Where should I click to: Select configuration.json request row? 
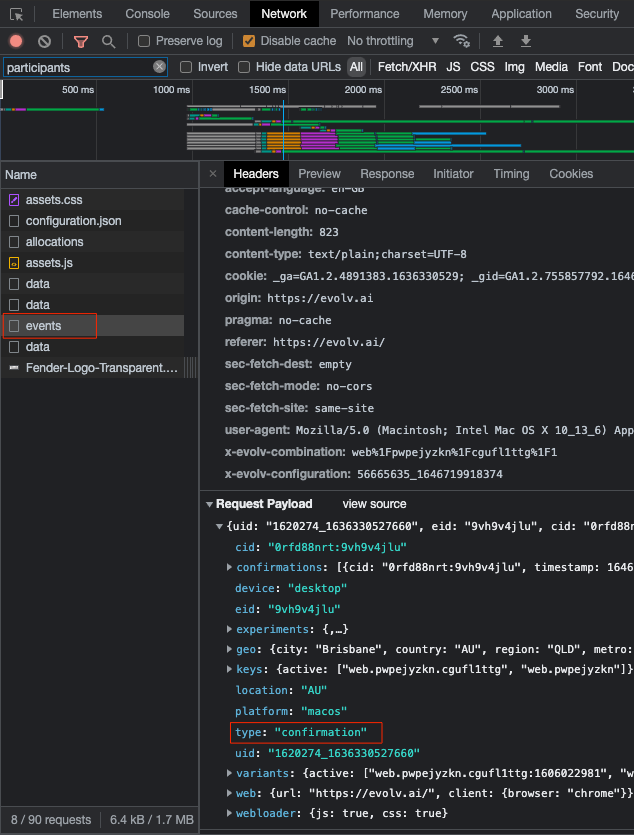(x=93, y=221)
